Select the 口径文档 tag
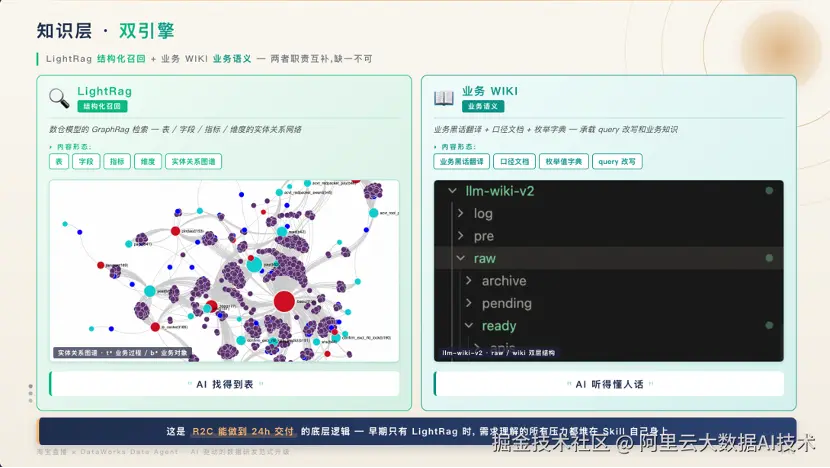This screenshot has height=468, width=830. (x=514, y=161)
